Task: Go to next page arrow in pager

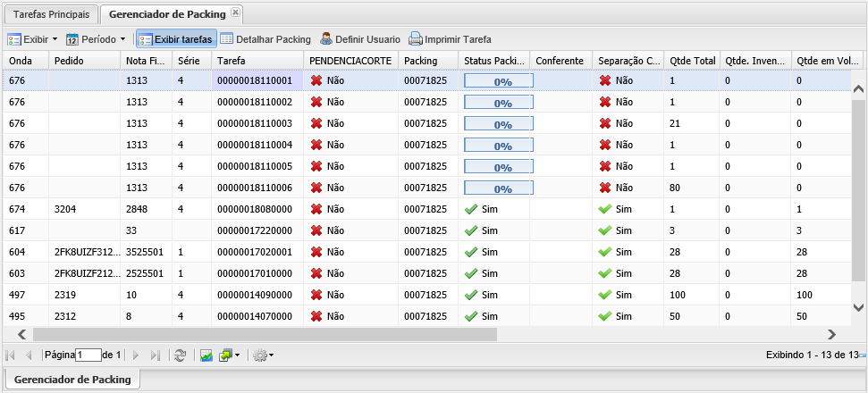Action: click(136, 355)
